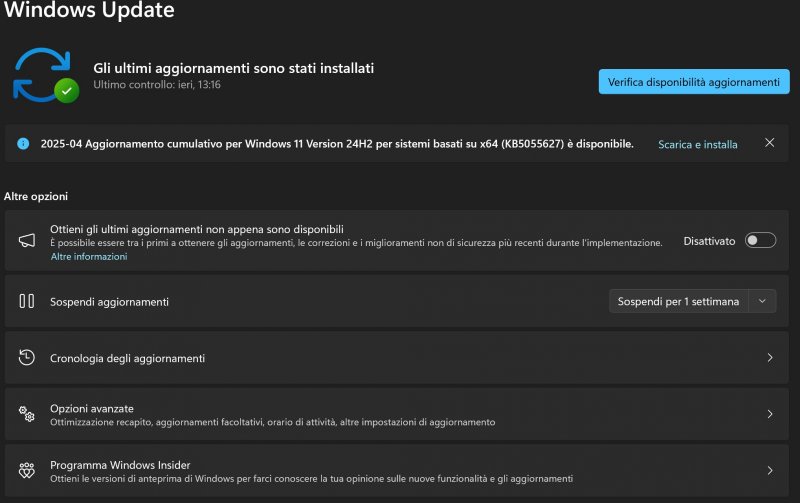Open Opzioni avanzate via its chevron
Image resolution: width=800 pixels, height=503 pixels.
(770, 414)
